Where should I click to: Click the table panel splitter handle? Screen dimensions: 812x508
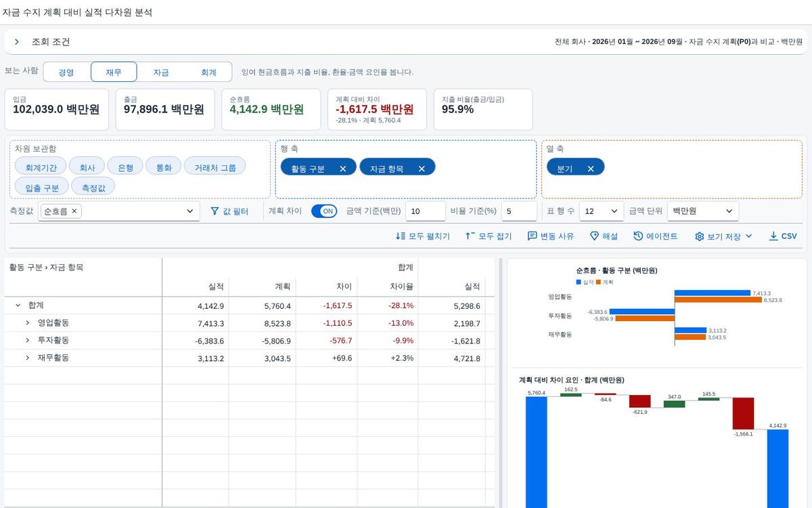(x=501, y=382)
